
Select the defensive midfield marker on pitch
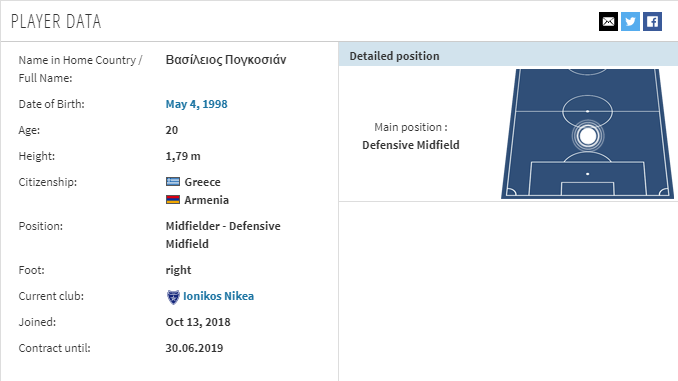587,136
